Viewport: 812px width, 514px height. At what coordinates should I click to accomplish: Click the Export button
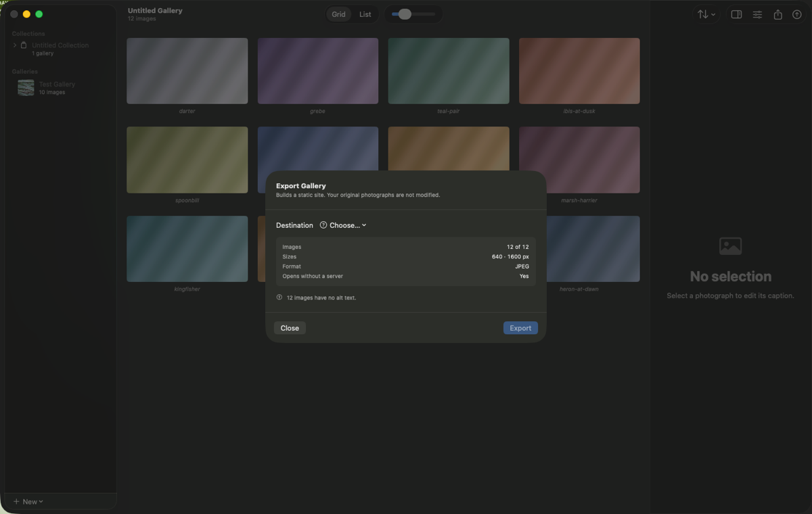point(520,328)
